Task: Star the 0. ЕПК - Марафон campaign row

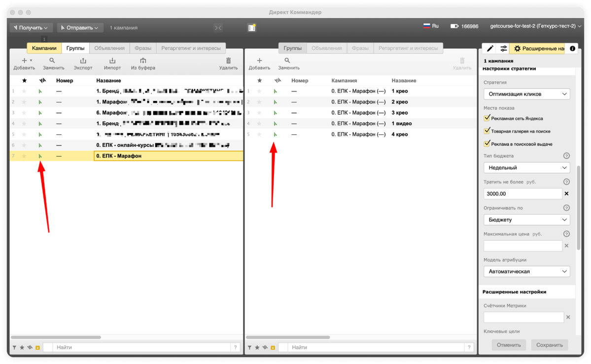Action: point(24,156)
